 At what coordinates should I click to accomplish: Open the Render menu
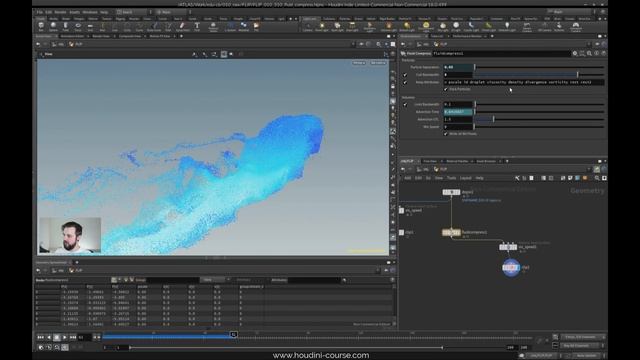pos(60,12)
